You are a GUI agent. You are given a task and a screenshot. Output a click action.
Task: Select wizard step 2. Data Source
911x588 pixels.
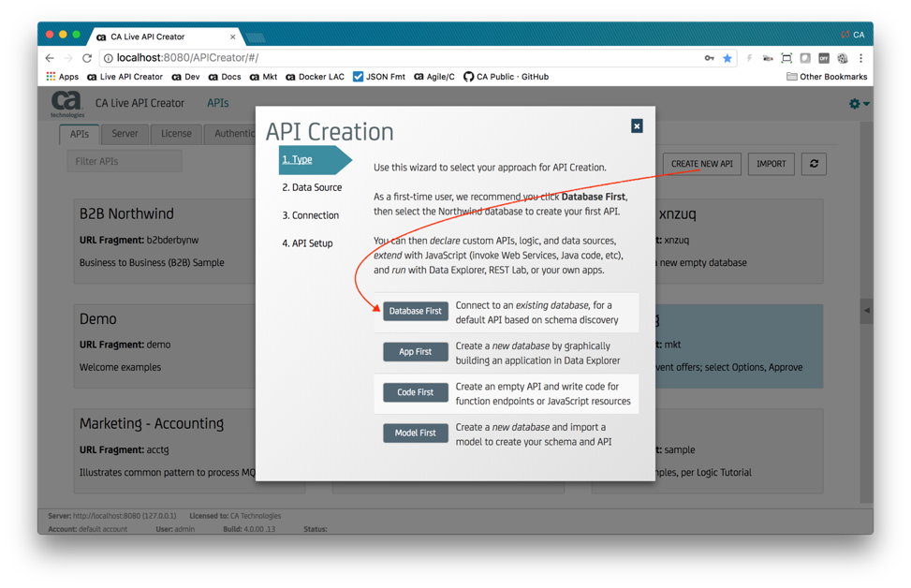pyautogui.click(x=312, y=187)
